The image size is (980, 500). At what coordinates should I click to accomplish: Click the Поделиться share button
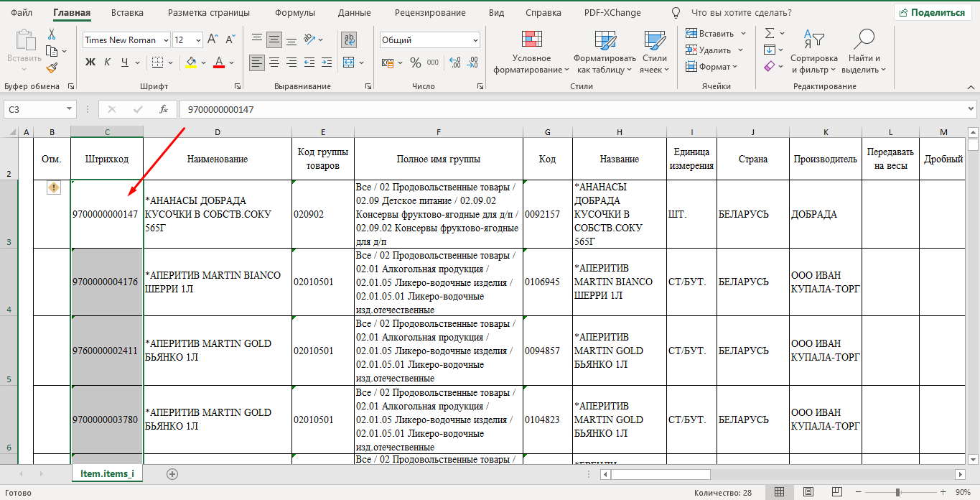click(x=932, y=13)
